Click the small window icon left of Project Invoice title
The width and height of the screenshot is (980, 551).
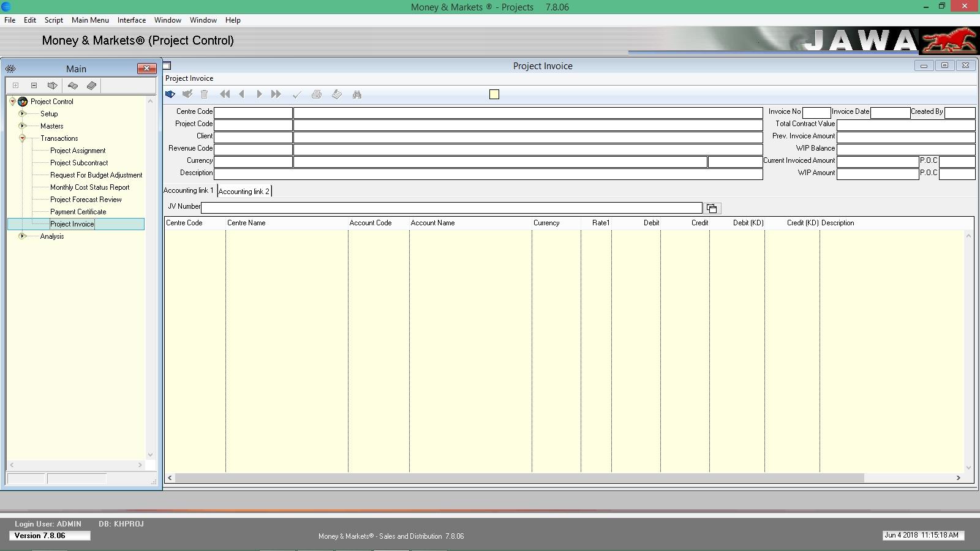[167, 66]
